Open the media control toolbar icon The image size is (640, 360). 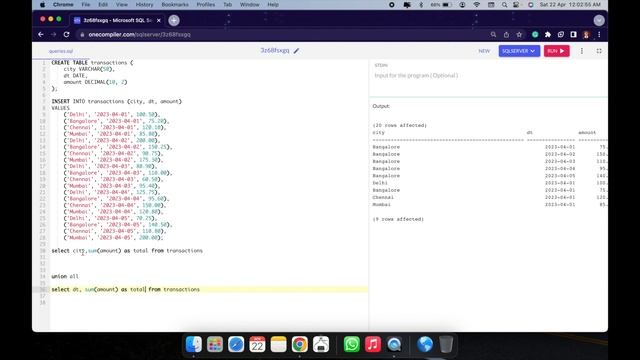point(561,35)
